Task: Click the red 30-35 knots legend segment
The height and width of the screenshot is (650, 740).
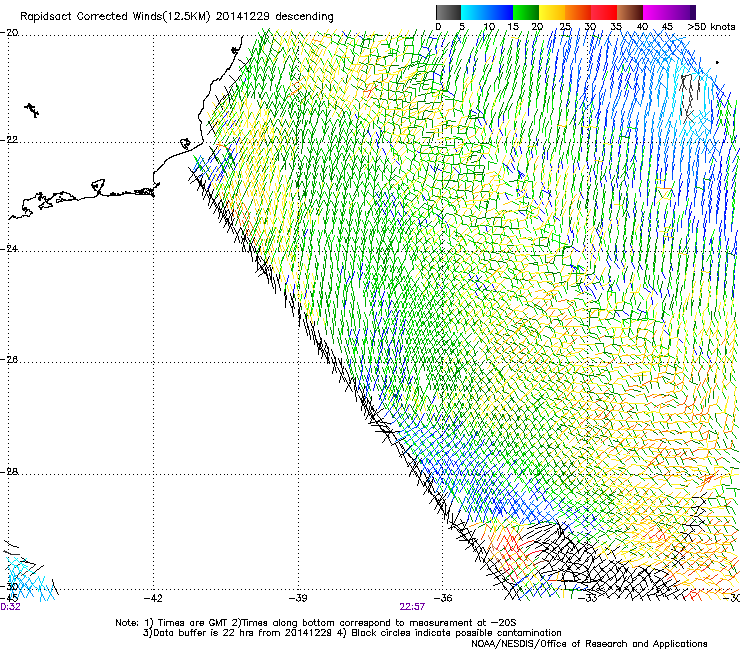Action: 604,12
